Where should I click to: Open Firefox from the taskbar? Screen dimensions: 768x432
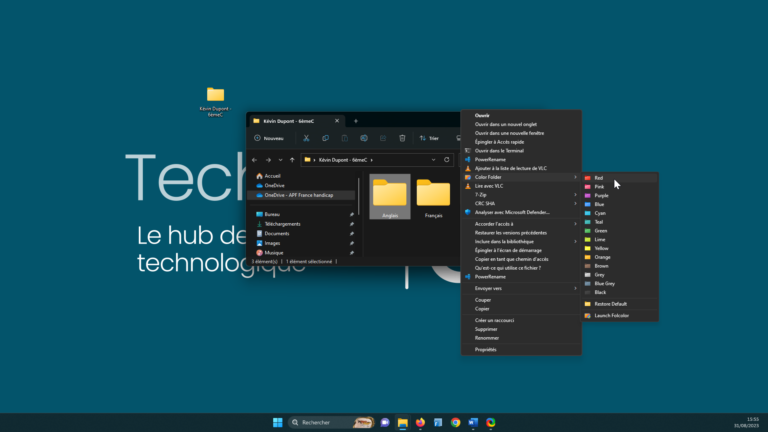pyautogui.click(x=420, y=422)
